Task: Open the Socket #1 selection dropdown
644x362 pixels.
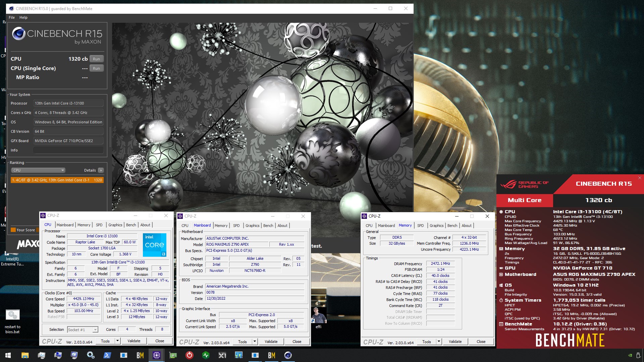Action: pos(83,330)
